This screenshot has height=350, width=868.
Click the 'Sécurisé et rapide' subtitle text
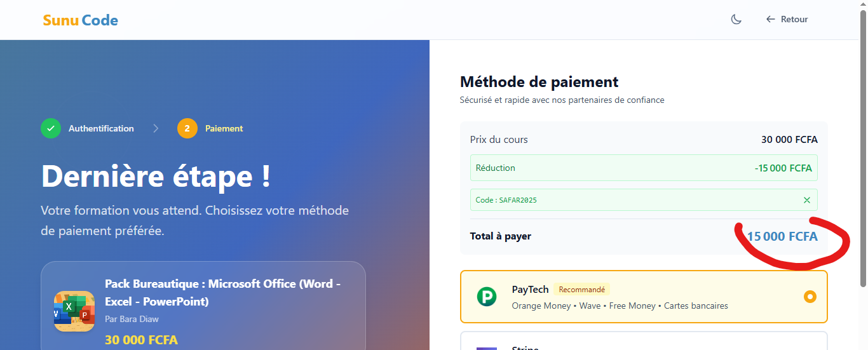point(562,100)
